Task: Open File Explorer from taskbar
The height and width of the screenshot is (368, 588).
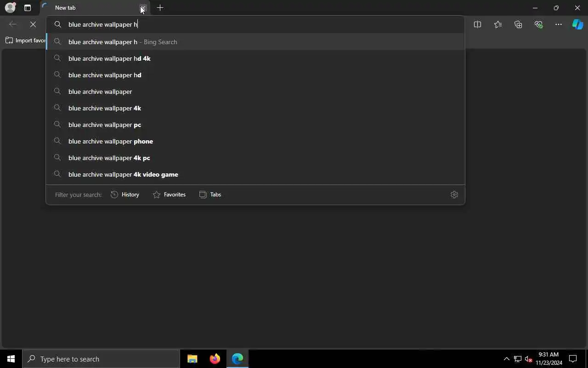Action: tap(192, 359)
